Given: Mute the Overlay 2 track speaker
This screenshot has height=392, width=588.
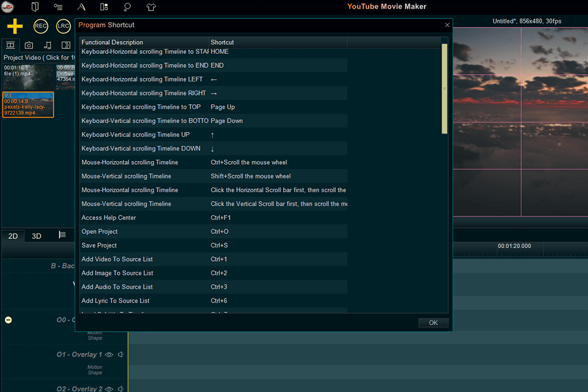Looking at the screenshot, I should pos(121,389).
